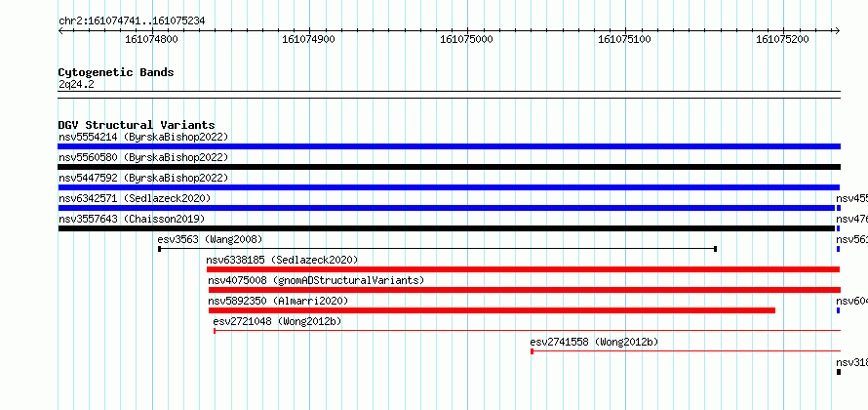Select the thin black esv3563 feature line
This screenshot has width=868, height=410.
[x=437, y=249]
